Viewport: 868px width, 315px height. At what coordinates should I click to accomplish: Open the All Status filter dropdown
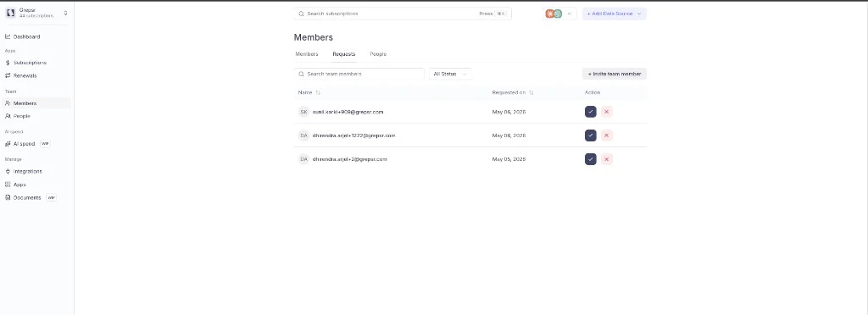point(451,74)
